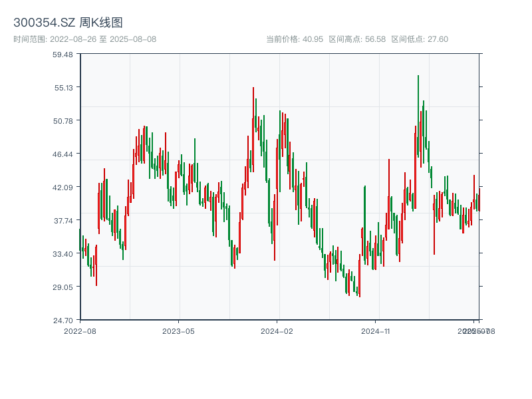Screen dimensions: 532x399
Task: Click the y-axis label 55.13
Action: pyautogui.click(x=63, y=88)
